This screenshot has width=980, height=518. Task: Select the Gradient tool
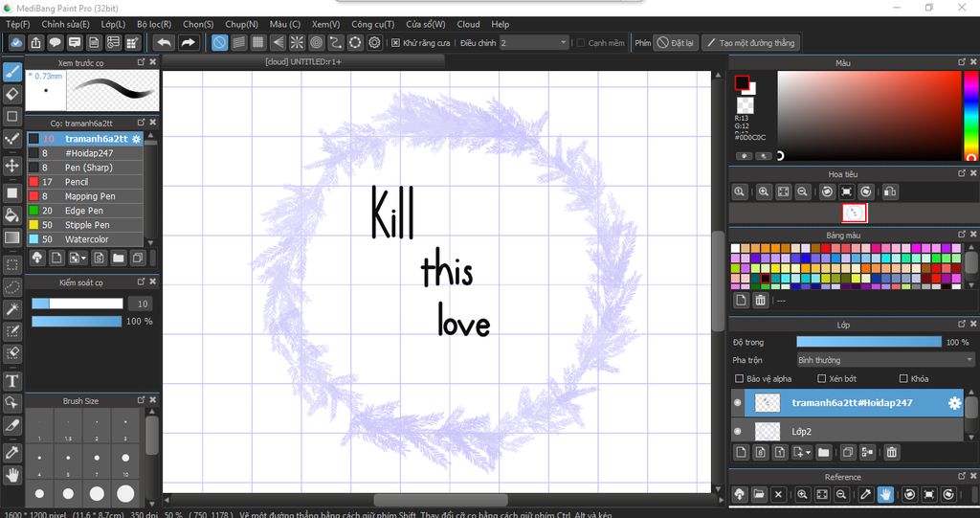coord(11,237)
